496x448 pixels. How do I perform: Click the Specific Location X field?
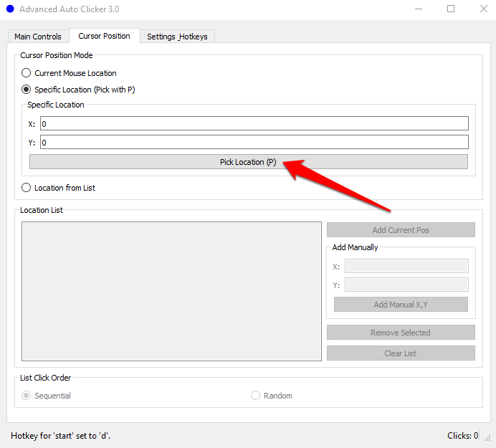(254, 123)
